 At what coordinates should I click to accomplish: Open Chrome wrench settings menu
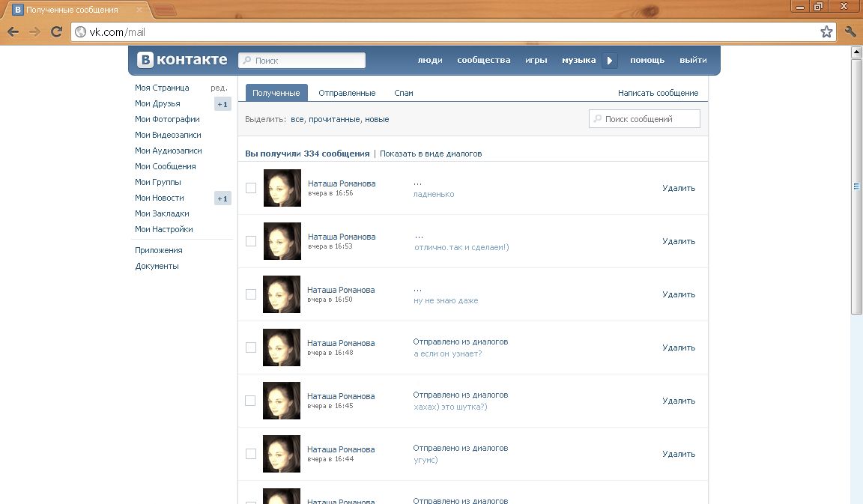[x=850, y=32]
